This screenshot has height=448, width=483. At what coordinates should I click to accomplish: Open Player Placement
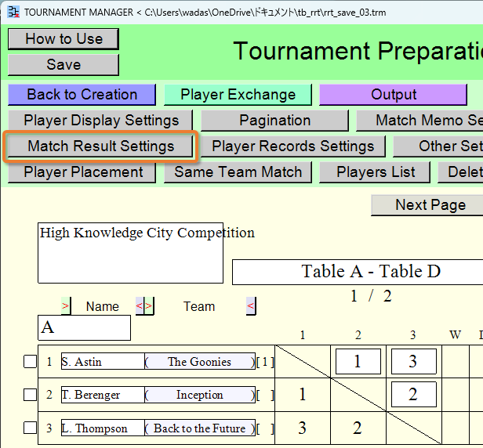coord(82,172)
